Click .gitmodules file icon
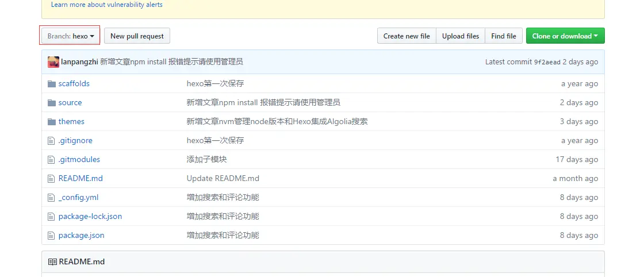 click(x=51, y=160)
